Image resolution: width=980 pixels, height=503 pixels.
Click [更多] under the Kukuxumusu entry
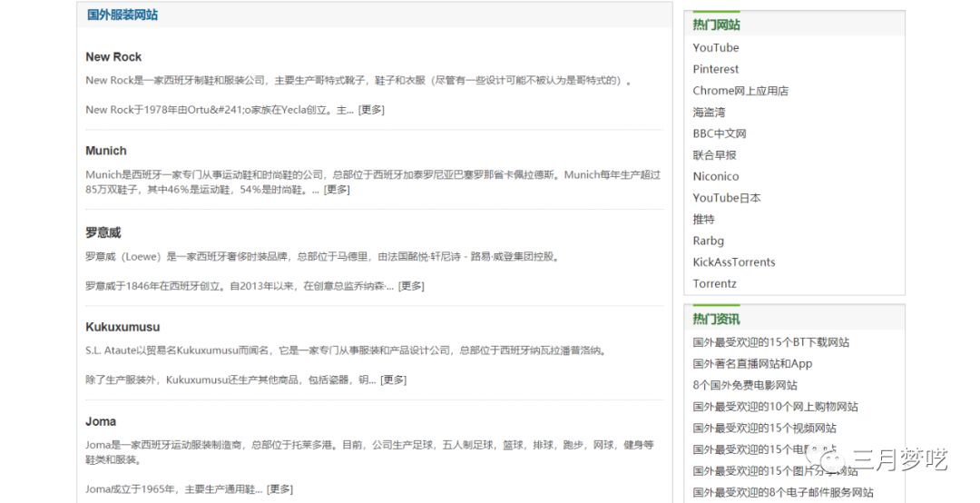coord(393,380)
